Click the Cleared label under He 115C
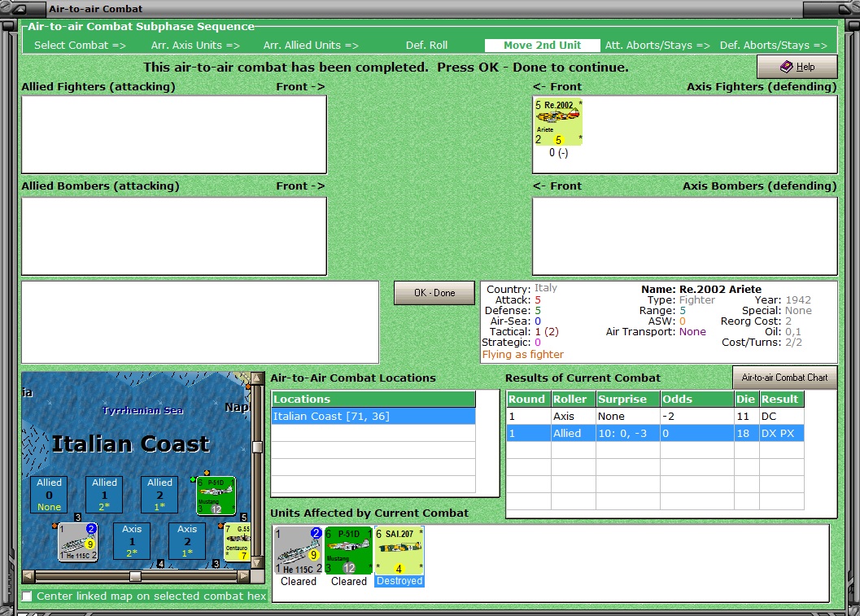Image resolution: width=860 pixels, height=616 pixels. click(299, 582)
